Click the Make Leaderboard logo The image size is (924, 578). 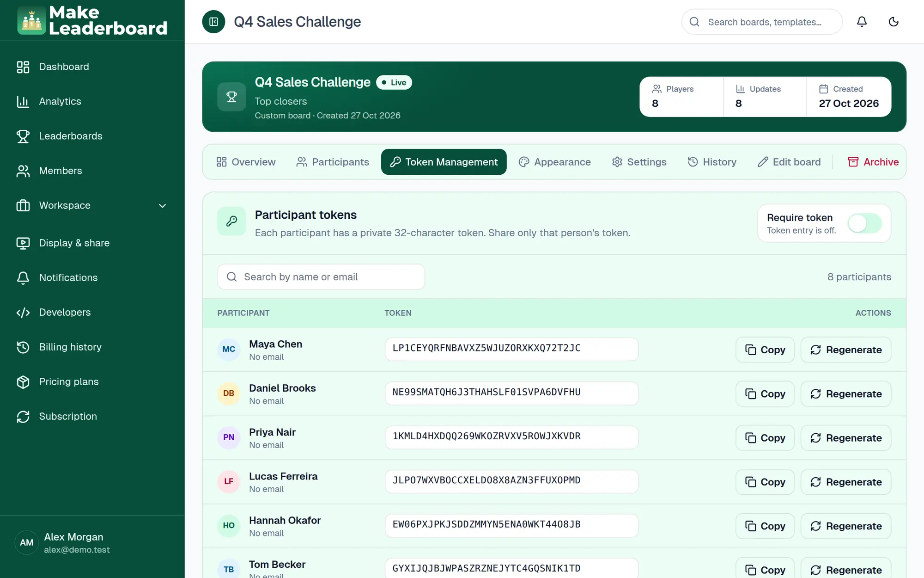[x=92, y=20]
